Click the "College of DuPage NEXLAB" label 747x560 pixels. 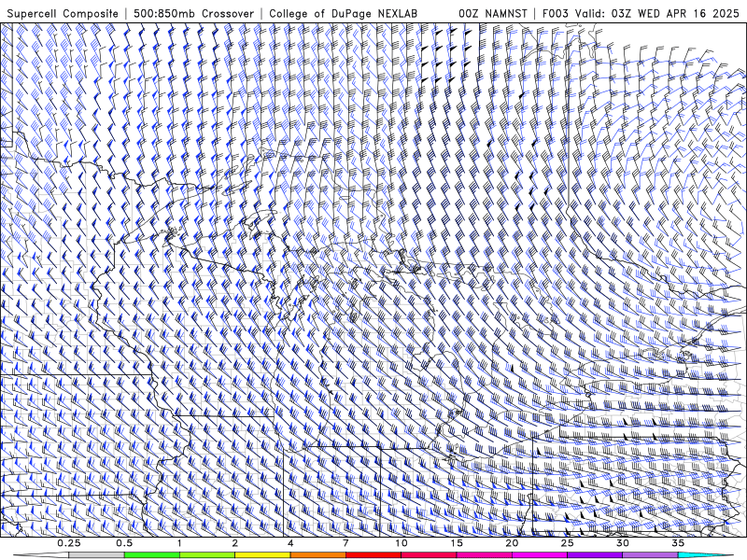tap(344, 14)
